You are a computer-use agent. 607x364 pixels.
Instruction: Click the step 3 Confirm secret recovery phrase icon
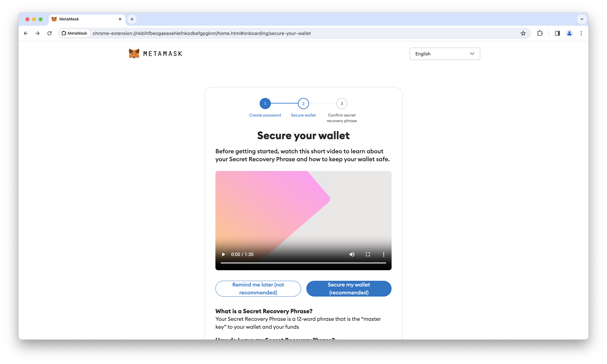click(342, 104)
